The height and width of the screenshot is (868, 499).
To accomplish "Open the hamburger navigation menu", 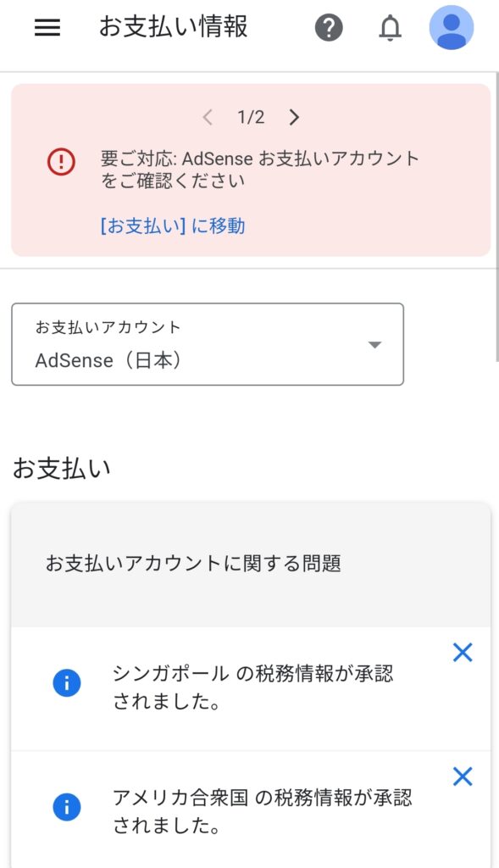I will pyautogui.click(x=47, y=28).
